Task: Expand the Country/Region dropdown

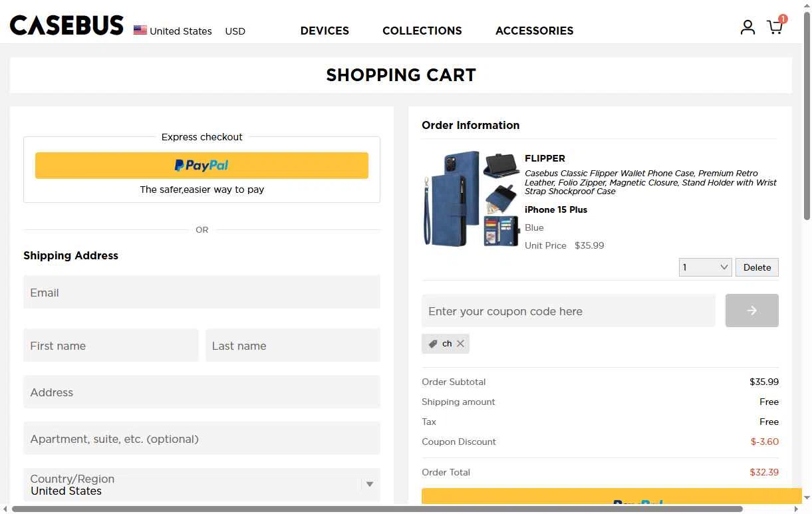Action: pos(202,485)
